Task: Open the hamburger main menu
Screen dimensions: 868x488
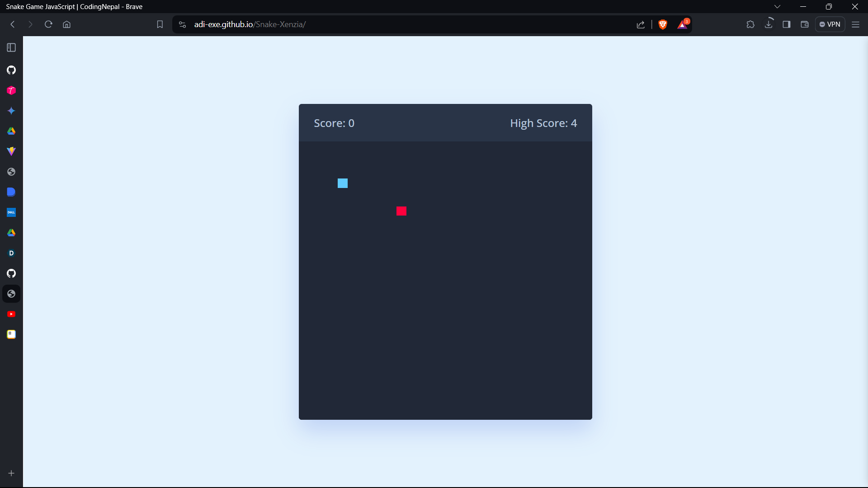Action: pos(855,24)
